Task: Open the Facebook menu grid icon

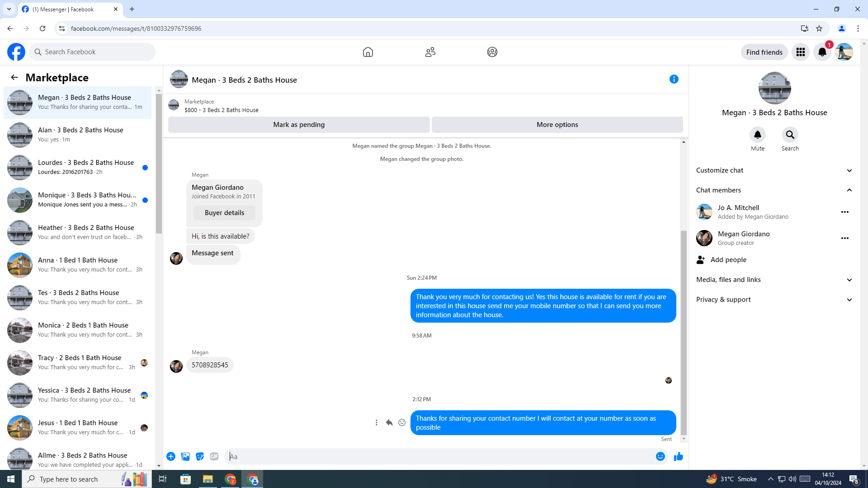Action: pos(801,52)
